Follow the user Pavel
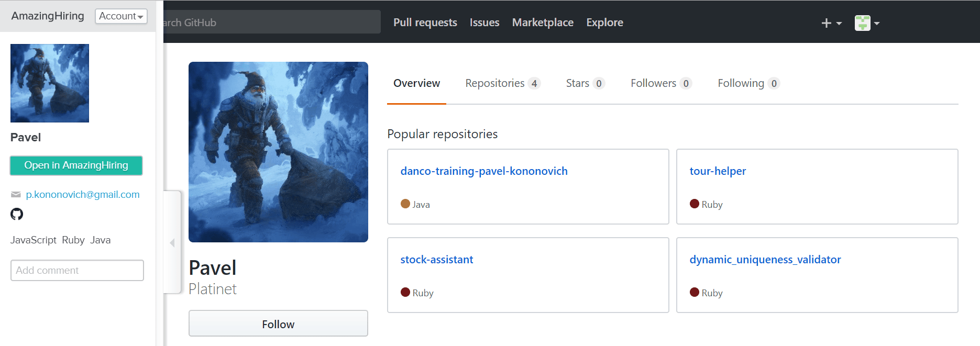The height and width of the screenshot is (346, 980). tap(278, 324)
